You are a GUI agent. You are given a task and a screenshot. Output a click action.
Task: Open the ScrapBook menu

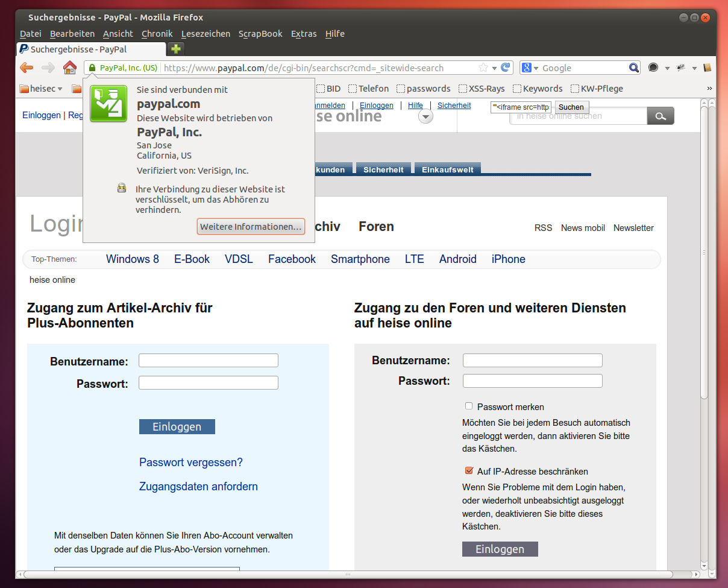click(260, 34)
